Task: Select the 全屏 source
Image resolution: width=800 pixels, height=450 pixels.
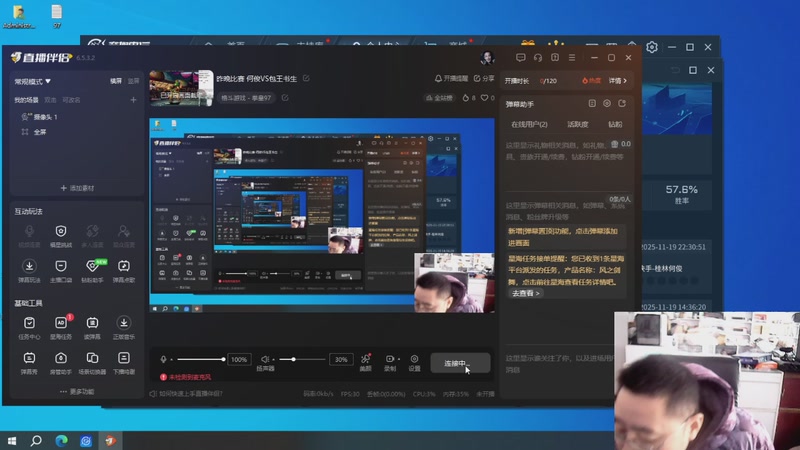Action: point(34,132)
